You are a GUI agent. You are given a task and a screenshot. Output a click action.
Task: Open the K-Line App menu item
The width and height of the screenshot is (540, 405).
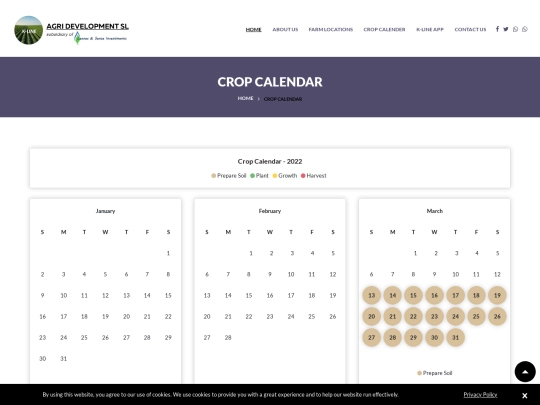coord(430,30)
